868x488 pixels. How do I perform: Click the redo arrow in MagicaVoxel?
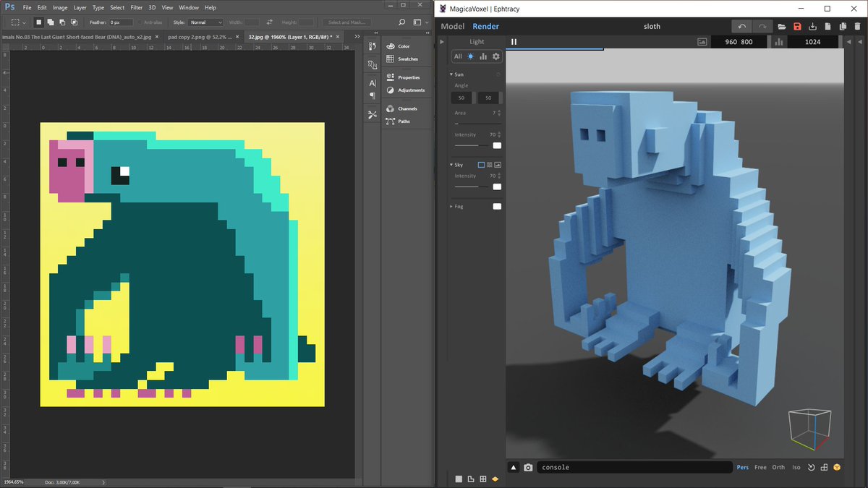point(762,27)
